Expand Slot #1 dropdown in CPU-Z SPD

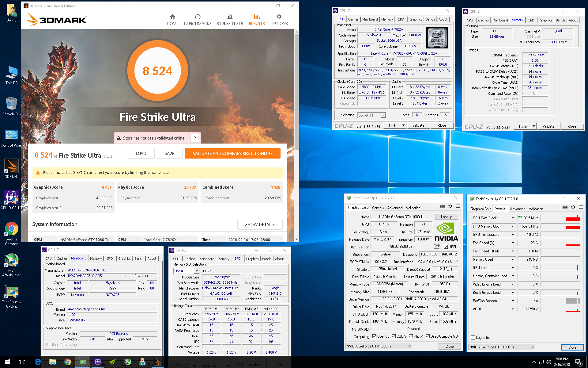197,271
